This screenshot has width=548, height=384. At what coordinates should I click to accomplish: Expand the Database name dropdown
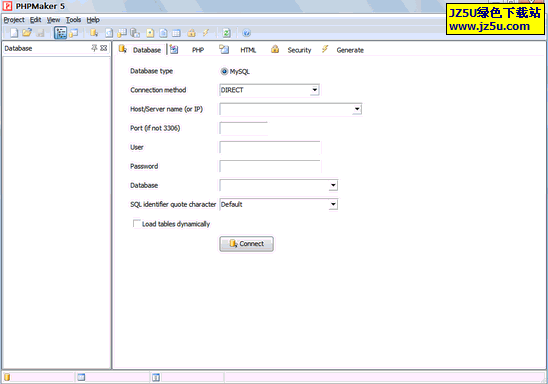[x=333, y=185]
